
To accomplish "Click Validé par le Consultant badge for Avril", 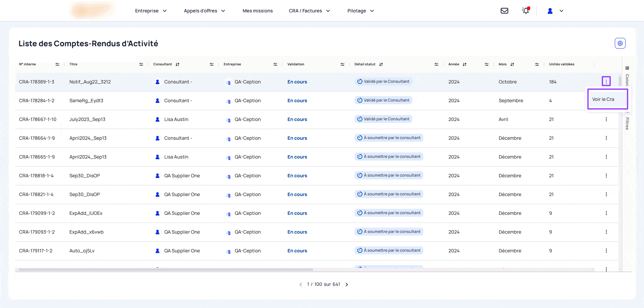I will [383, 119].
